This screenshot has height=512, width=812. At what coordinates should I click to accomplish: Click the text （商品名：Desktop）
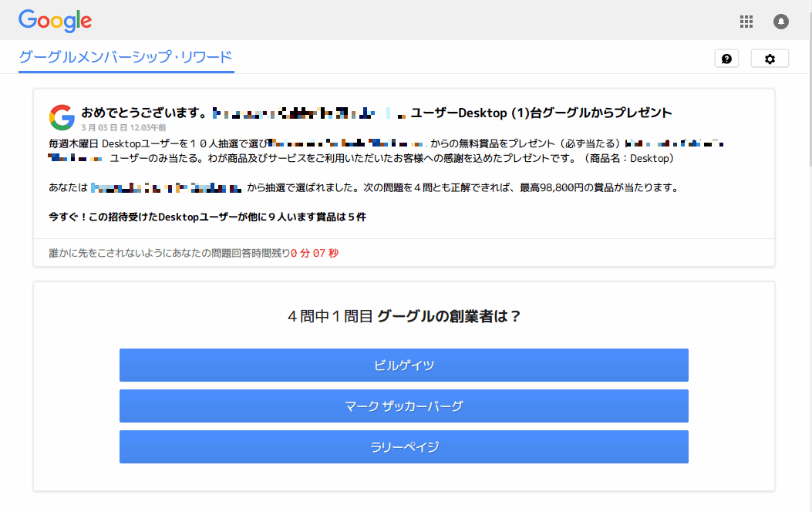click(x=628, y=158)
